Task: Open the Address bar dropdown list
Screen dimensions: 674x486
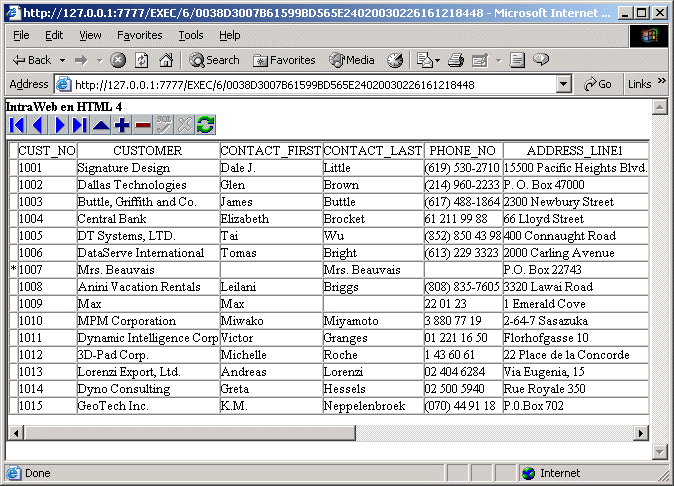Action: (x=564, y=84)
